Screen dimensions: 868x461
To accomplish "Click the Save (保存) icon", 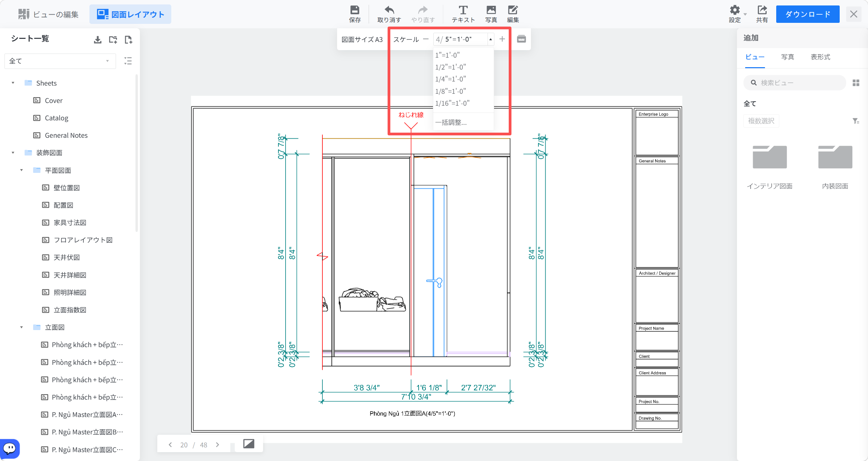I will click(355, 14).
